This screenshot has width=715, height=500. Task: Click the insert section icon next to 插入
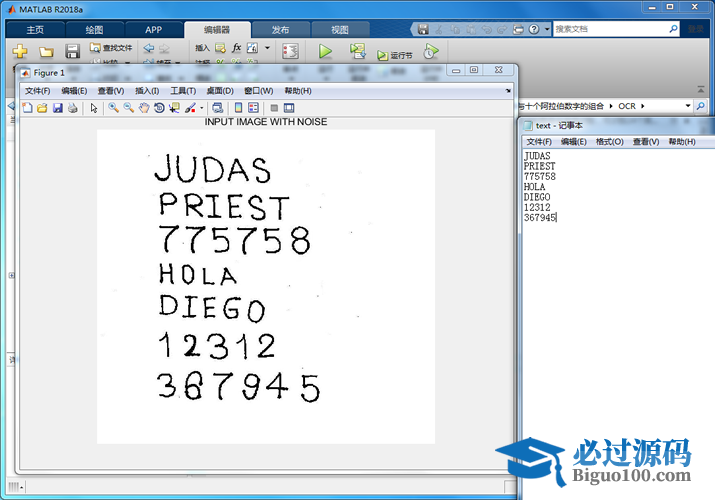[220, 47]
